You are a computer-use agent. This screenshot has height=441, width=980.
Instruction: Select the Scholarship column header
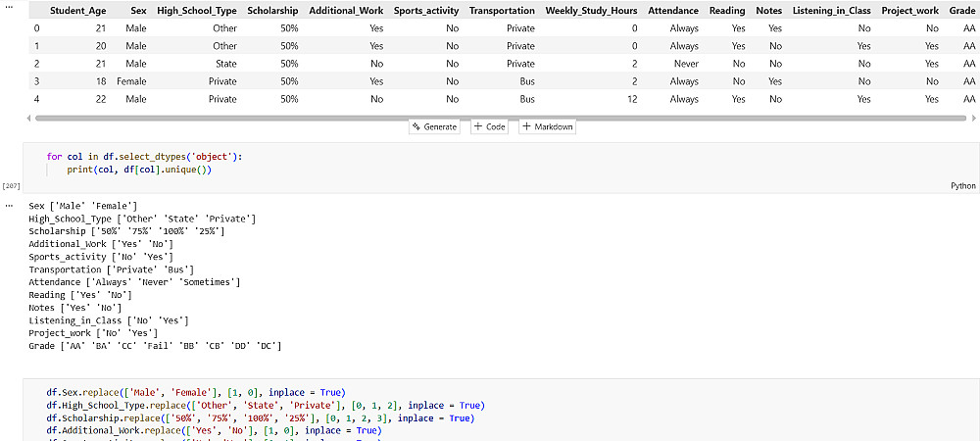pos(272,11)
